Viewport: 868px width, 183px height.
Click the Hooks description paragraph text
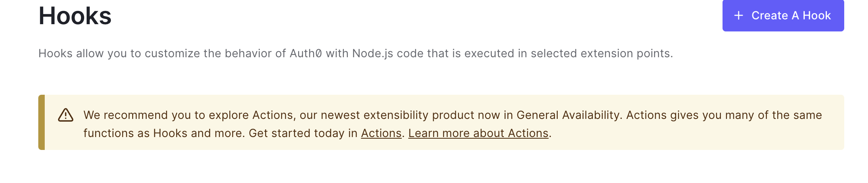[355, 54]
